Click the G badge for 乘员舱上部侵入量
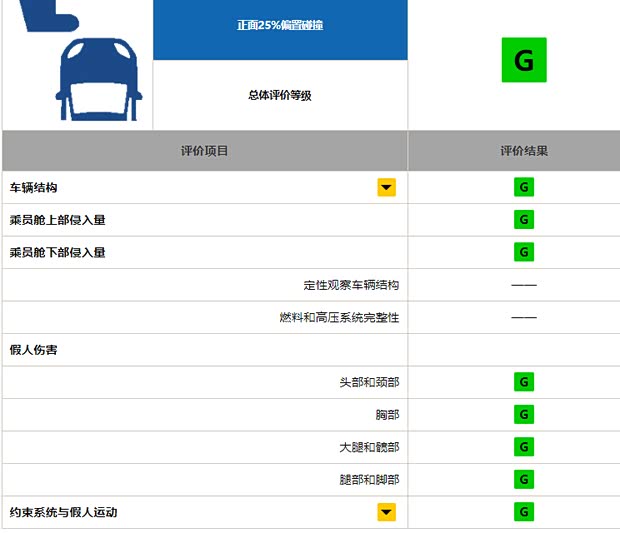The width and height of the screenshot is (620, 533). 523,220
